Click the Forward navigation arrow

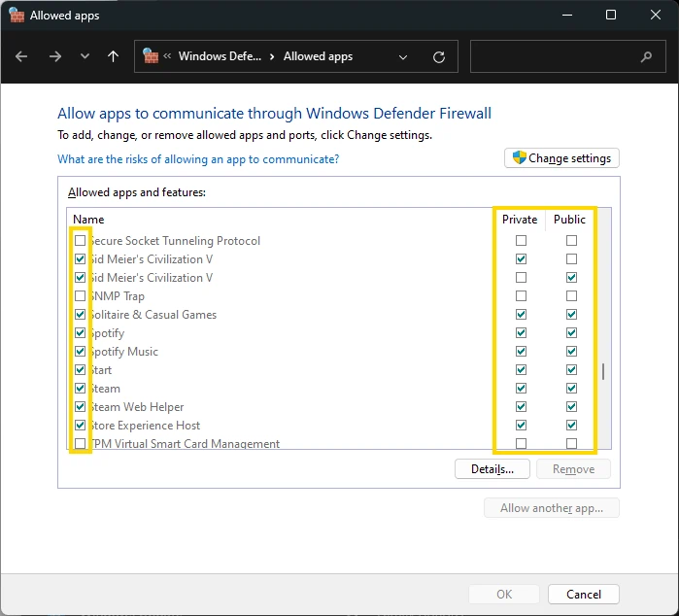coord(55,56)
